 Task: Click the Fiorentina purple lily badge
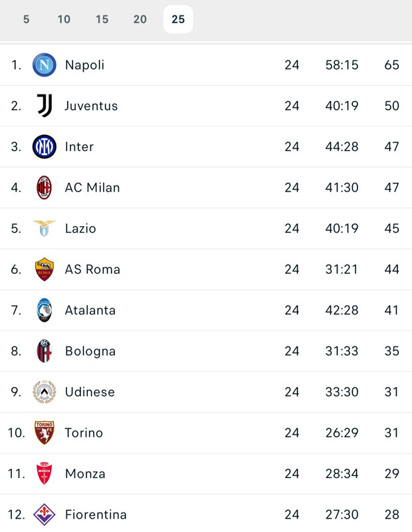click(x=44, y=514)
